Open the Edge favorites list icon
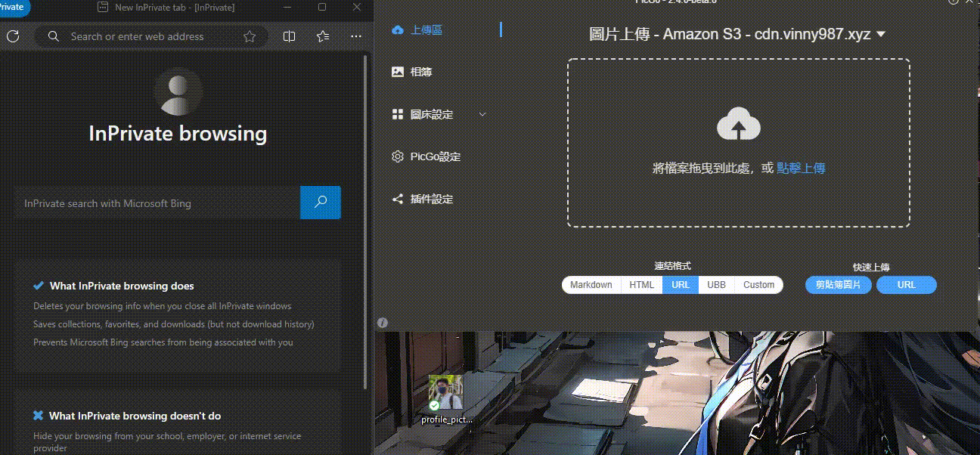 pyautogui.click(x=323, y=36)
